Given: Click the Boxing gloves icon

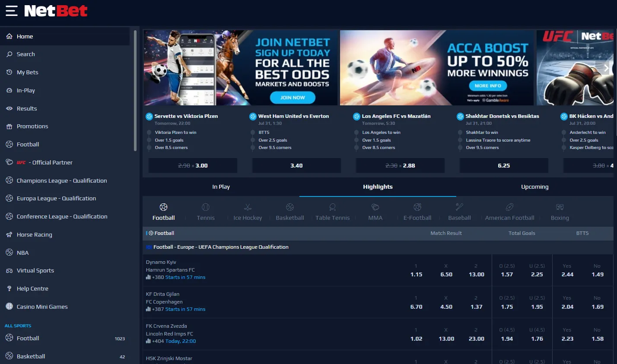Looking at the screenshot, I should [560, 207].
